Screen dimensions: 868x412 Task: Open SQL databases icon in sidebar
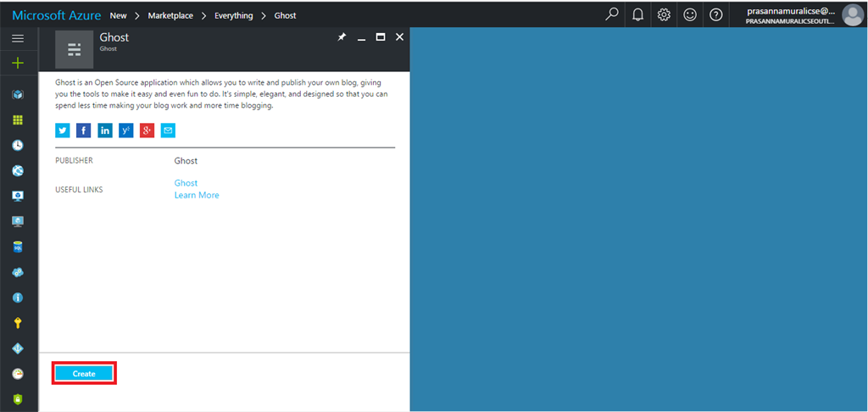tap(18, 247)
